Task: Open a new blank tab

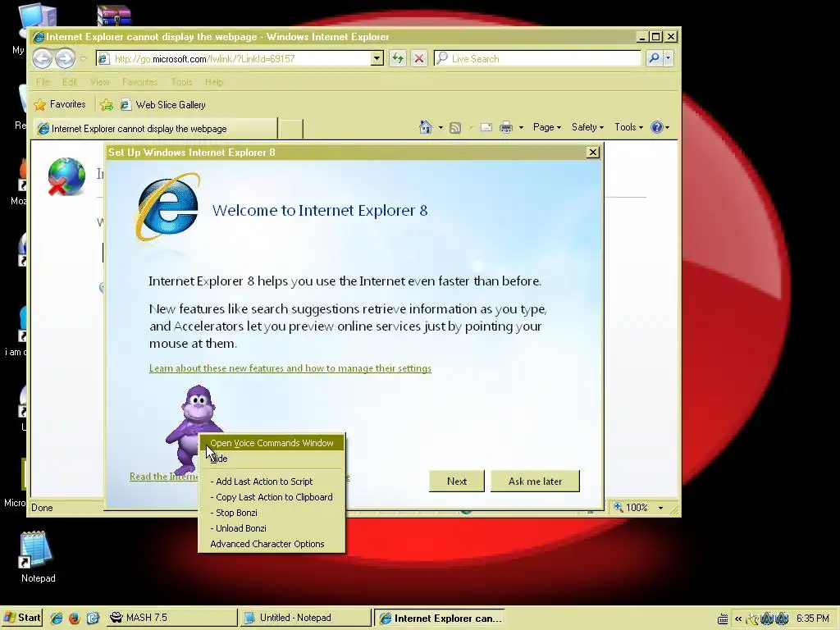Action: 291,129
